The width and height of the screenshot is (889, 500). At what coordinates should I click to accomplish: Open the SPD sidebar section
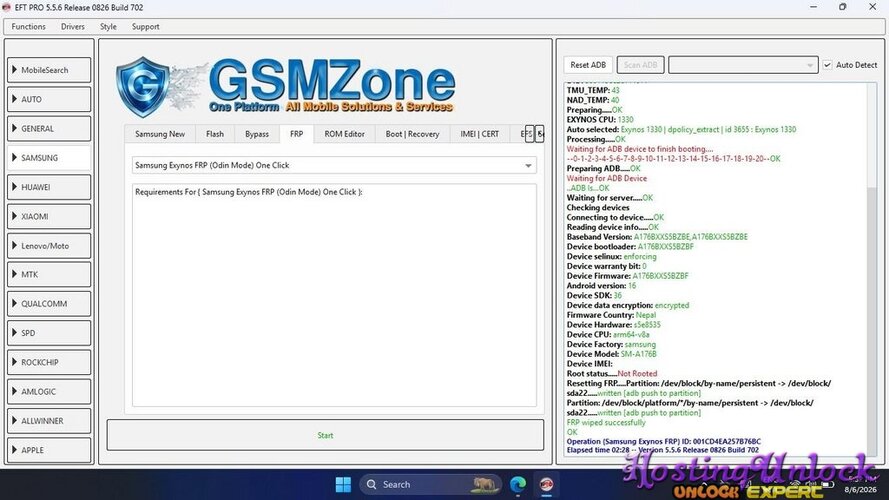(x=49, y=333)
